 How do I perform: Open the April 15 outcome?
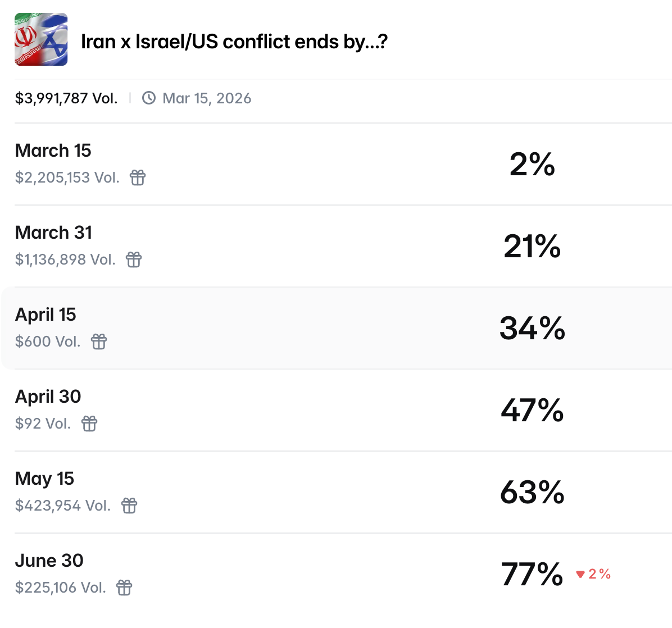tap(46, 315)
